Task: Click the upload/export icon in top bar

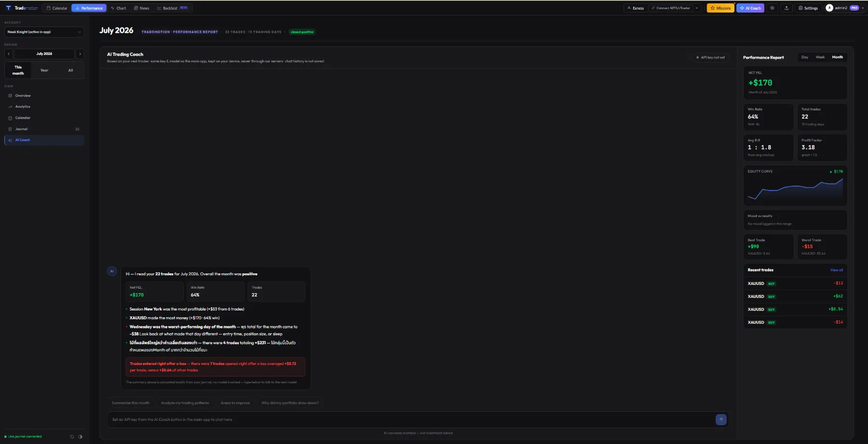Action: [x=787, y=8]
